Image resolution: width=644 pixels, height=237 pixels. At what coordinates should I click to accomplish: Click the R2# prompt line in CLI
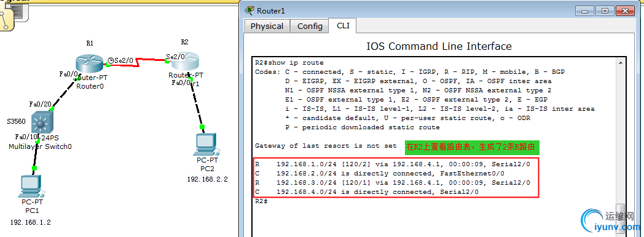click(261, 201)
